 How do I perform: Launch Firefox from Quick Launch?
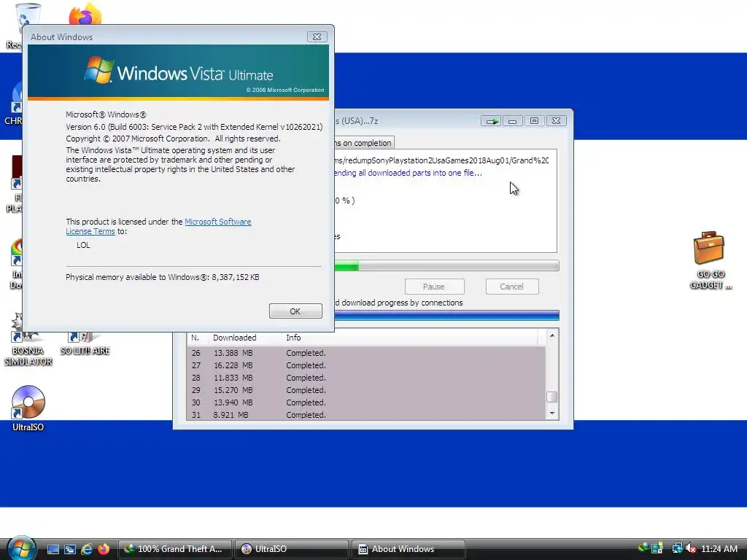click(103, 549)
